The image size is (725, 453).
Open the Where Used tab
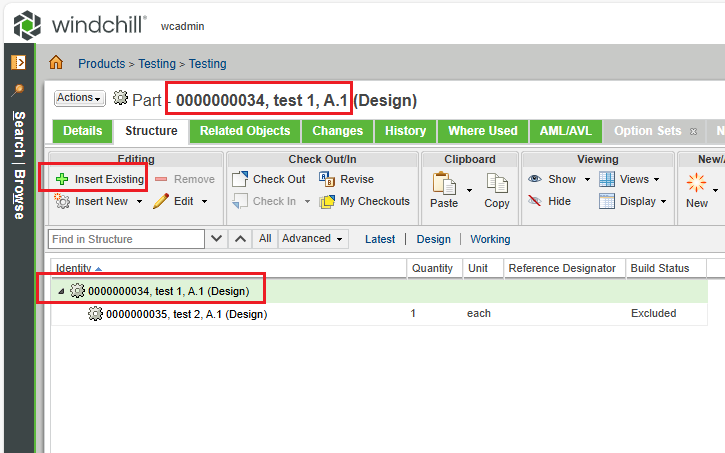click(x=482, y=131)
